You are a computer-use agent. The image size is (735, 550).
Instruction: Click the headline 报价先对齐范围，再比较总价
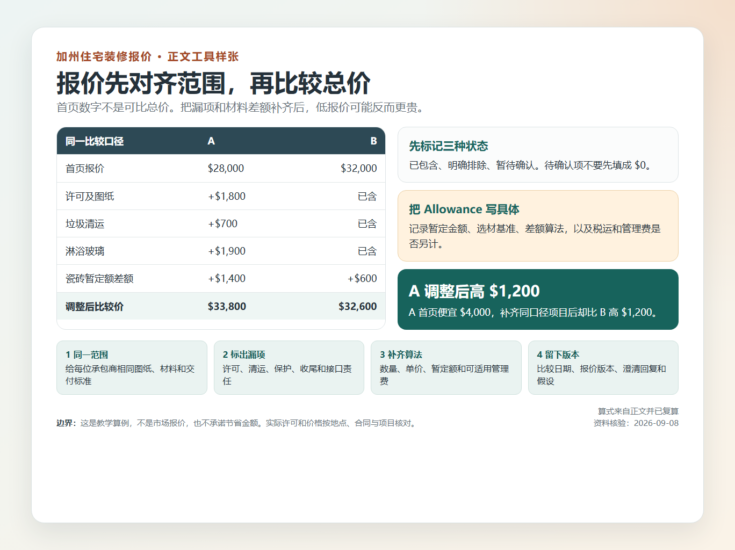(x=213, y=83)
